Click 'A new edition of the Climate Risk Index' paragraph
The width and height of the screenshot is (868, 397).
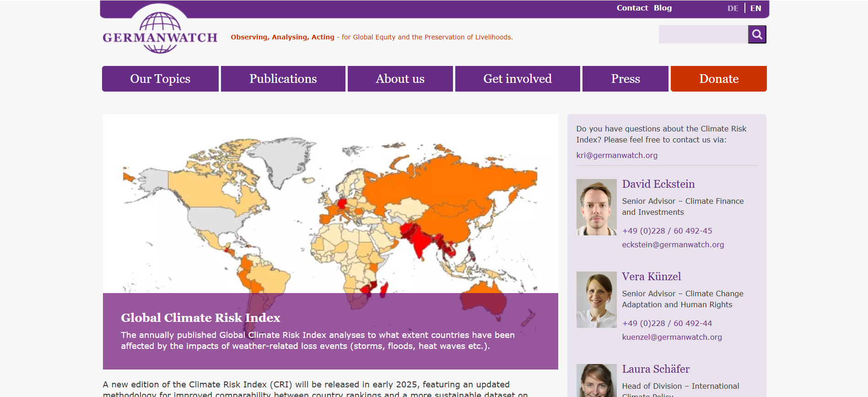pyautogui.click(x=315, y=389)
